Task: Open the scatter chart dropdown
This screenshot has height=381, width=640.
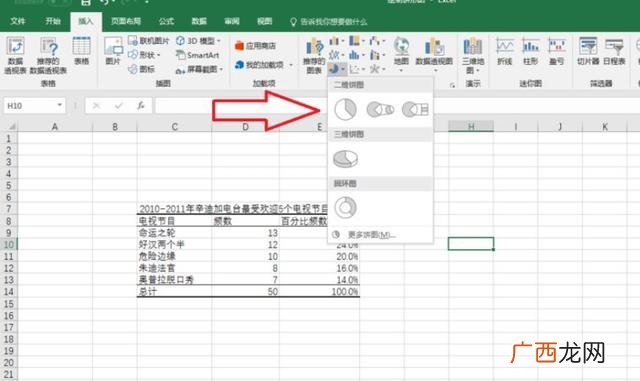Action: point(357,69)
